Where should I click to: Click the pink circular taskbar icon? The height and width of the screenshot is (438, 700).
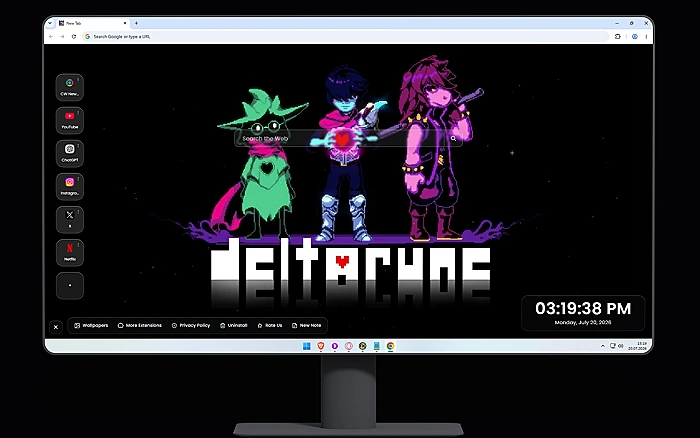(349, 346)
